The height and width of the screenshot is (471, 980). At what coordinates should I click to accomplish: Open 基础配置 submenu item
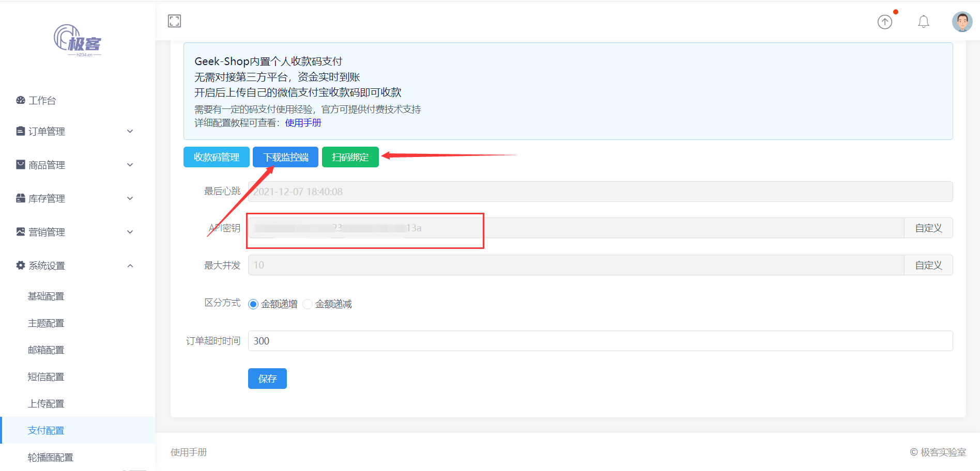46,296
